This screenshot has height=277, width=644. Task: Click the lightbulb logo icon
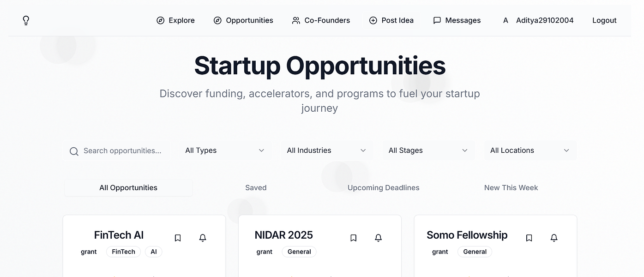[26, 20]
